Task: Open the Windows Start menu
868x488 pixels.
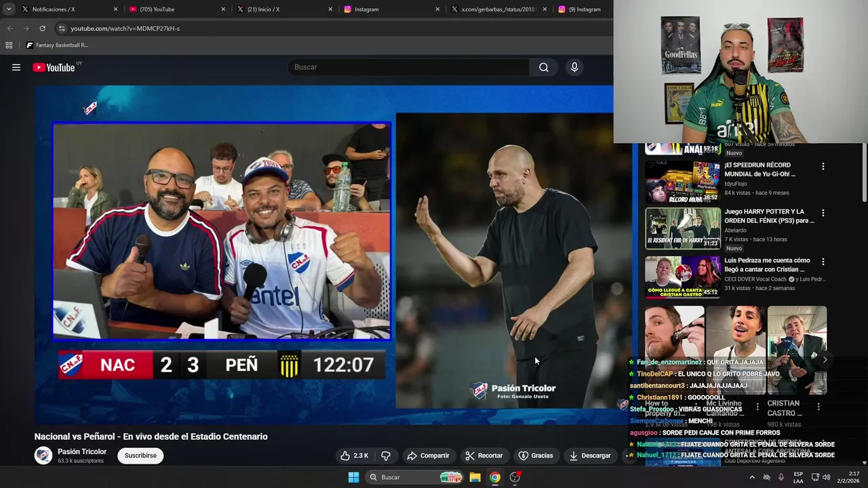Action: (x=353, y=477)
